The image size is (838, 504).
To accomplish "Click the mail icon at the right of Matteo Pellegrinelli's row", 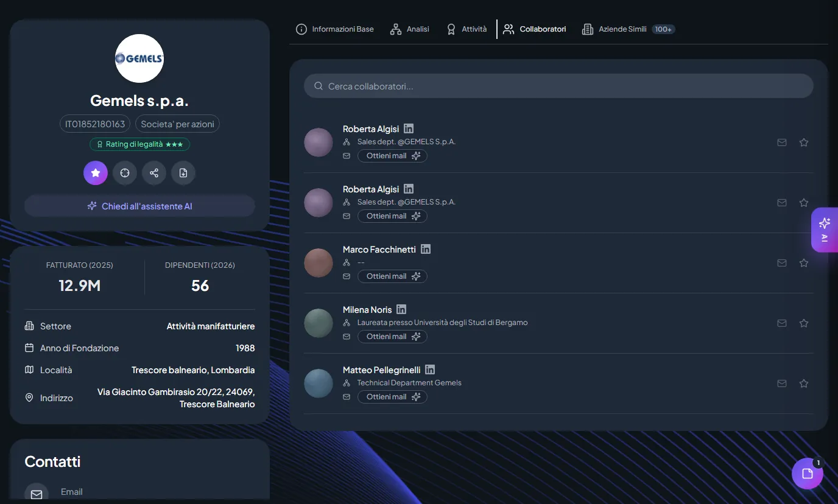I will pyautogui.click(x=782, y=383).
